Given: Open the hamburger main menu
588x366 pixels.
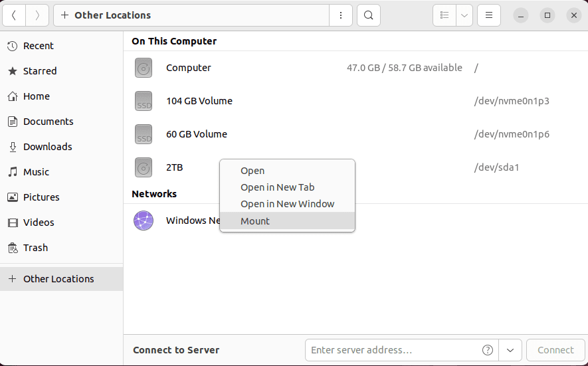Looking at the screenshot, I should click(489, 15).
